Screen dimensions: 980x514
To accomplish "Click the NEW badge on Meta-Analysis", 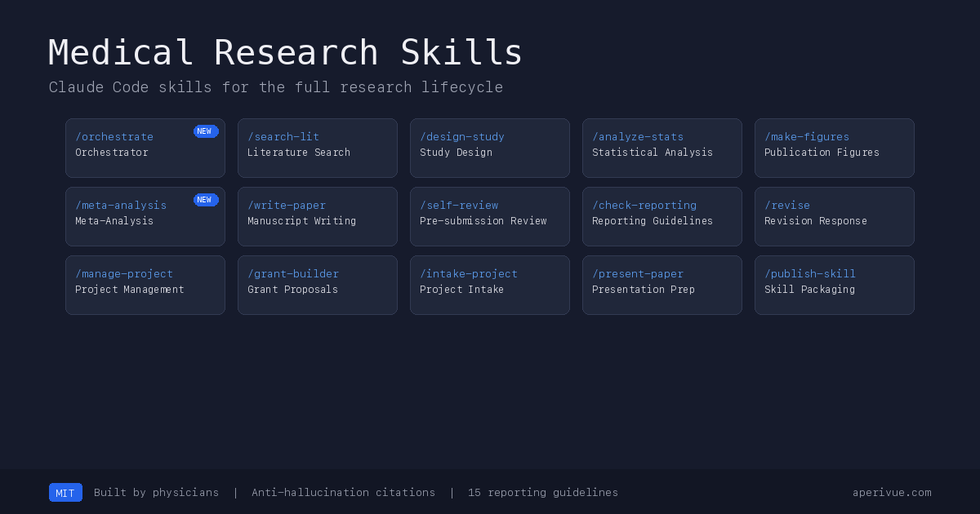I will coord(206,199).
